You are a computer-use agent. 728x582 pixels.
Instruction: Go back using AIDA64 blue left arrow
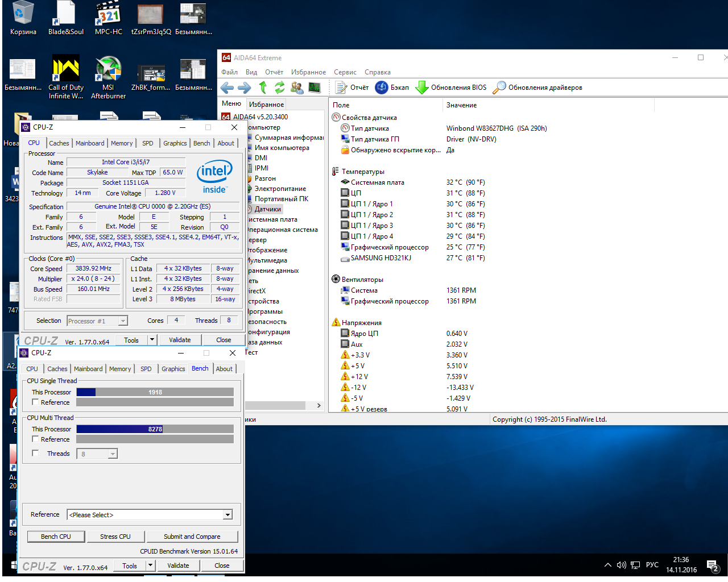pyautogui.click(x=227, y=88)
